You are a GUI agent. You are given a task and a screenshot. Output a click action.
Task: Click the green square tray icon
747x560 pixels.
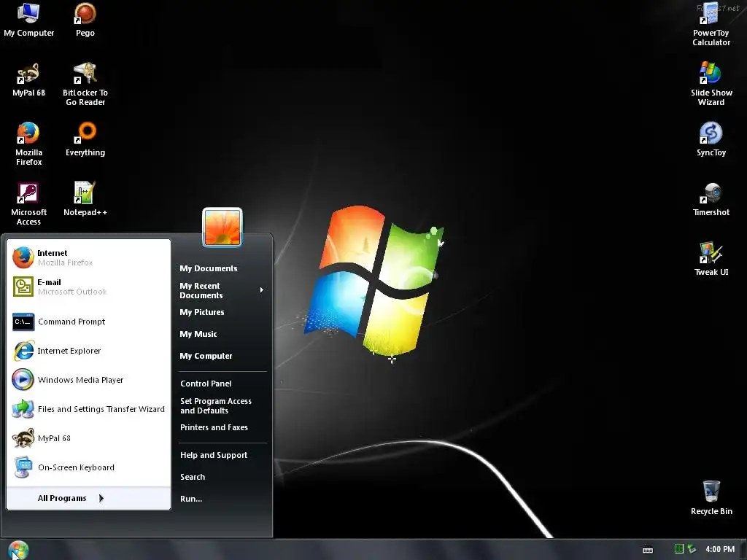[679, 549]
